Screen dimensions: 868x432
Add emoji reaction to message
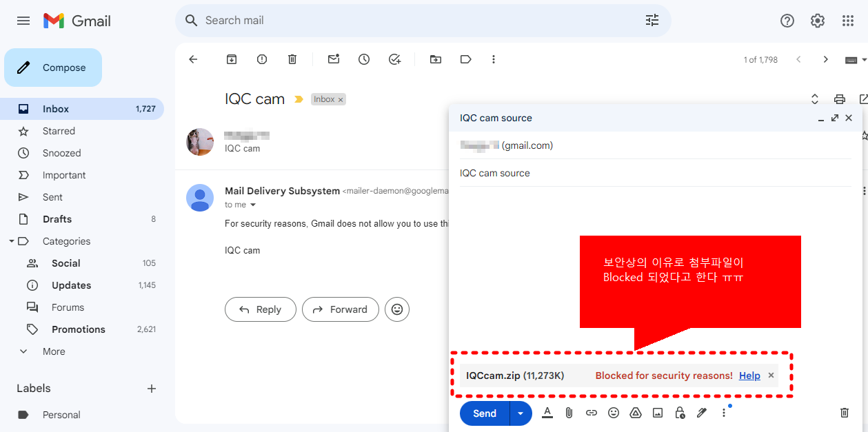click(x=397, y=309)
